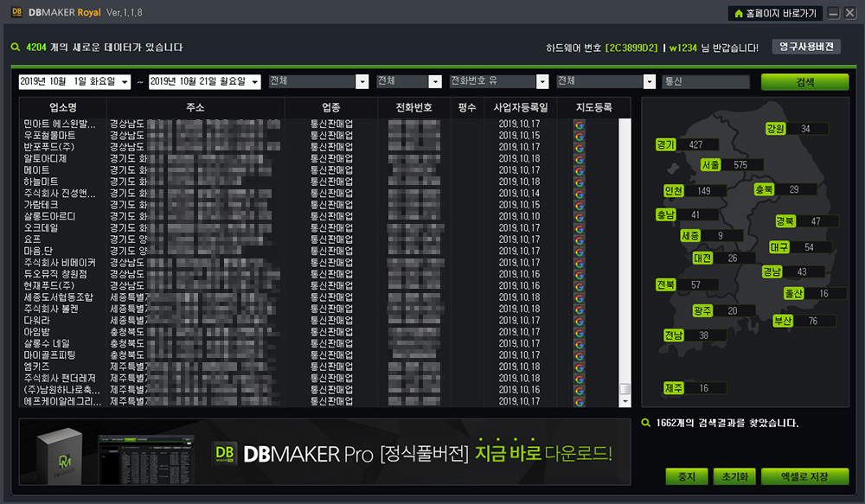Select the 전남 region label on map
Screen dimensions: 865x504
point(673,335)
